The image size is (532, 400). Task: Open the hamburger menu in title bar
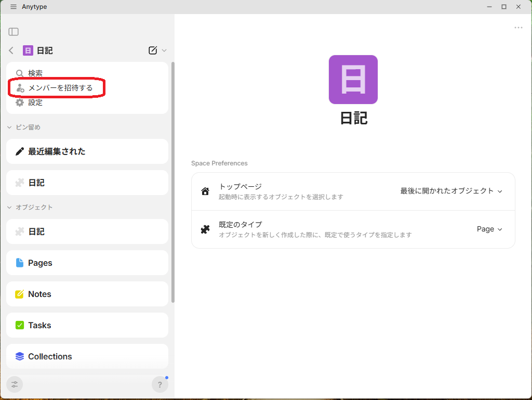[x=14, y=7]
